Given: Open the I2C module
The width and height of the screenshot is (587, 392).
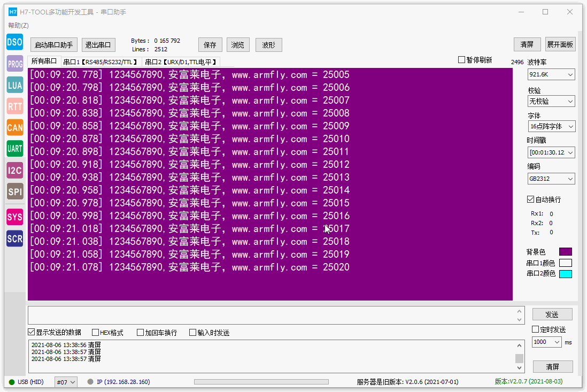Looking at the screenshot, I should click(14, 171).
